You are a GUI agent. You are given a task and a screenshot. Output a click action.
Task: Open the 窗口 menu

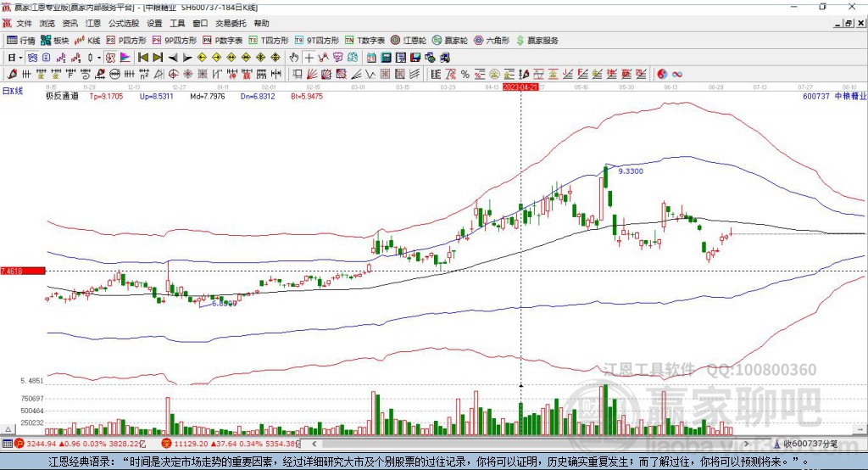[x=200, y=23]
